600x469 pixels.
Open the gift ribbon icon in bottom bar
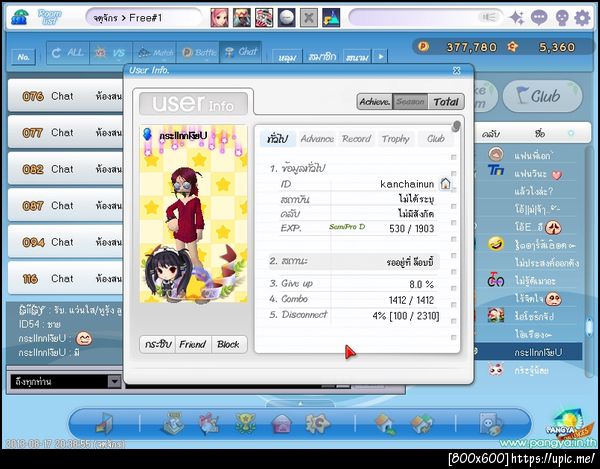point(209,423)
